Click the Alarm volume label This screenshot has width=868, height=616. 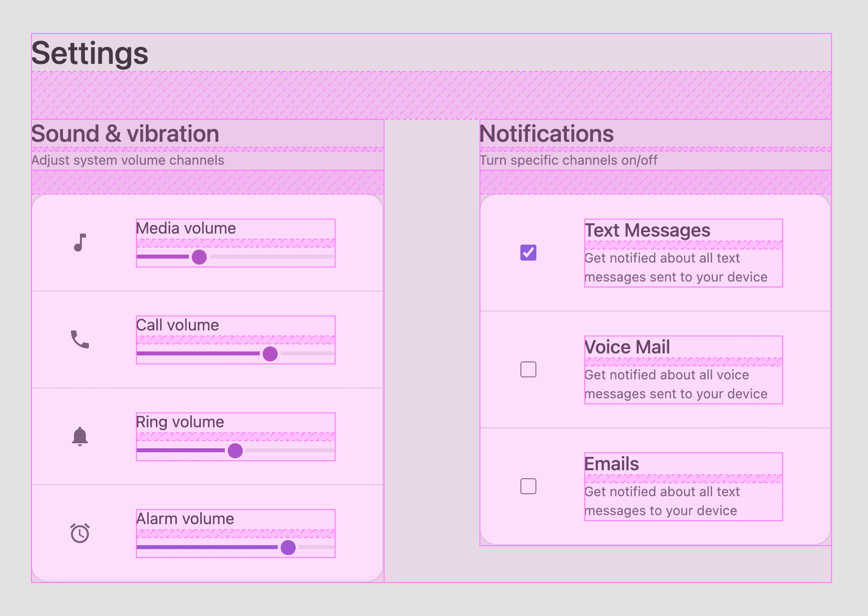[185, 519]
